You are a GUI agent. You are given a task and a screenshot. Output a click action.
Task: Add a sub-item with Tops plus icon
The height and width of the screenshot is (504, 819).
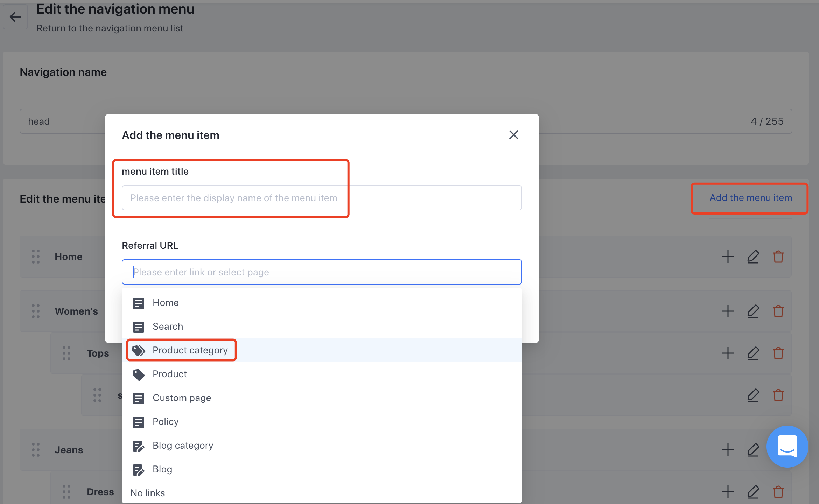[x=728, y=353]
